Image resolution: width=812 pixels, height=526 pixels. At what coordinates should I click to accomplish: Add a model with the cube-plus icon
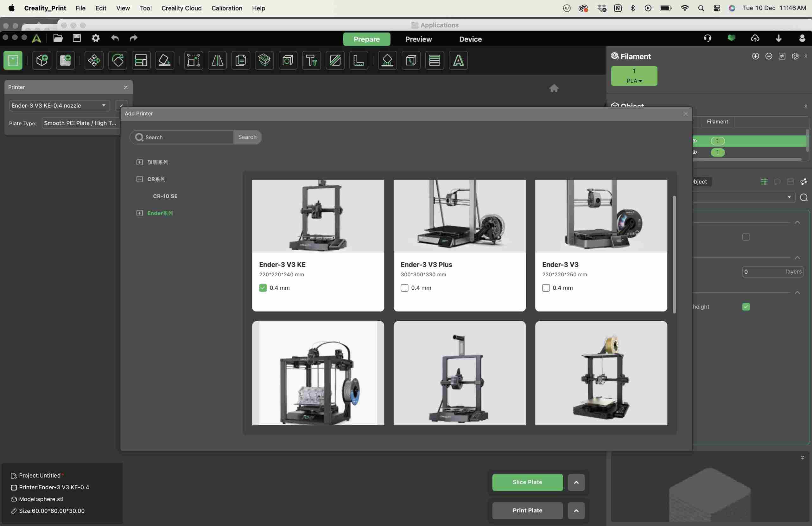tap(41, 61)
